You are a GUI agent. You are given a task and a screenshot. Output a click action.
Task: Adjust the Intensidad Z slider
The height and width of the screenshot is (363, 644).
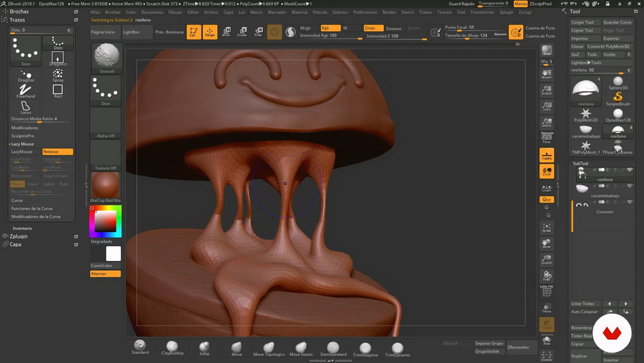coord(395,36)
